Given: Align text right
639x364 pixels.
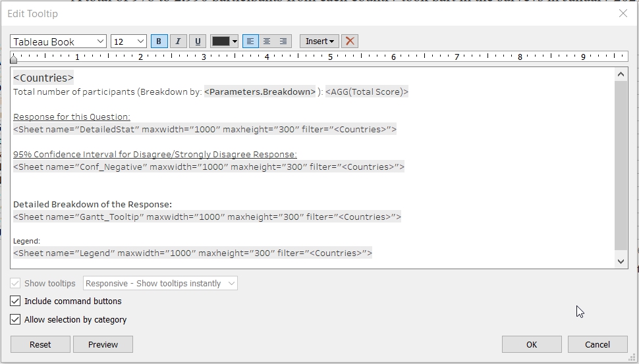Looking at the screenshot, I should (283, 41).
